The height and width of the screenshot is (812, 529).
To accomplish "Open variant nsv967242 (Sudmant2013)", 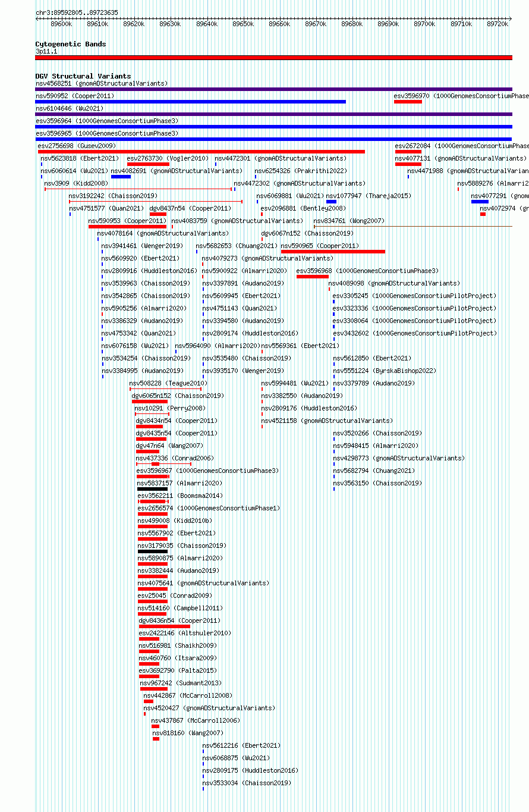I will click(181, 683).
